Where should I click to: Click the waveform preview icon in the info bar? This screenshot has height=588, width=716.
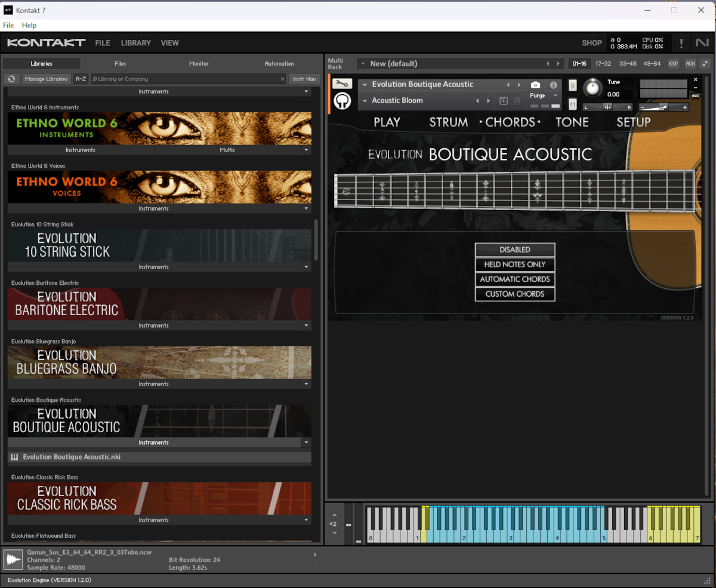(x=13, y=559)
